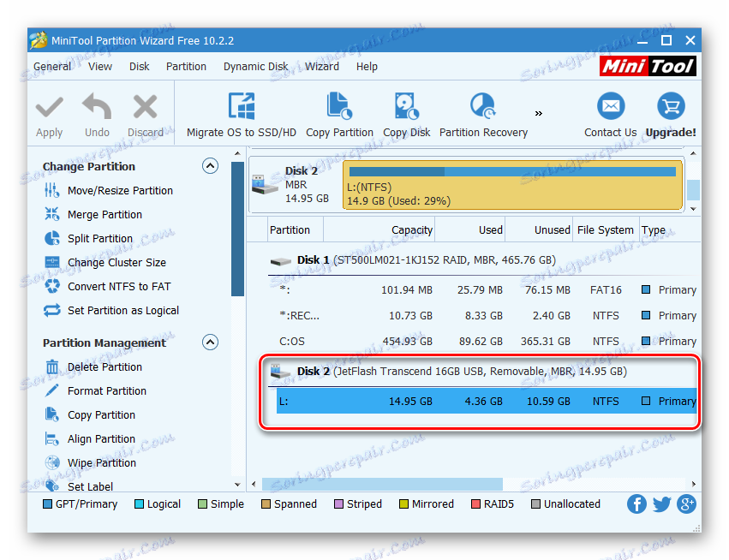Click the left sidebar vertical scrollbar thumb

237,229
